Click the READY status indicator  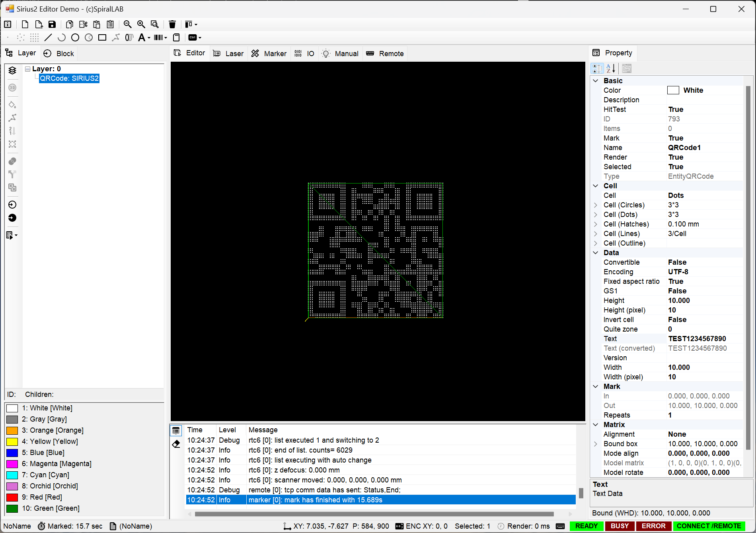(586, 526)
